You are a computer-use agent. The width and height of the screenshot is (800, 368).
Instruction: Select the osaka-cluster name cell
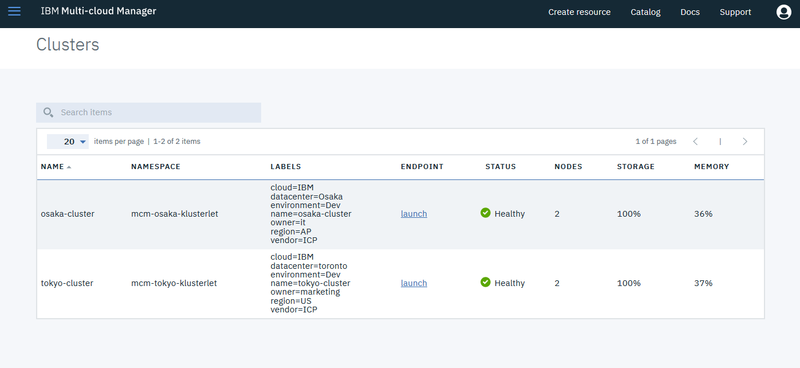tap(67, 214)
